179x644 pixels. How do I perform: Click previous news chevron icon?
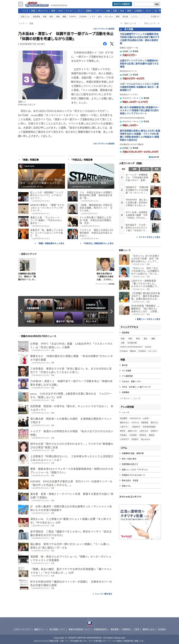(121, 24)
